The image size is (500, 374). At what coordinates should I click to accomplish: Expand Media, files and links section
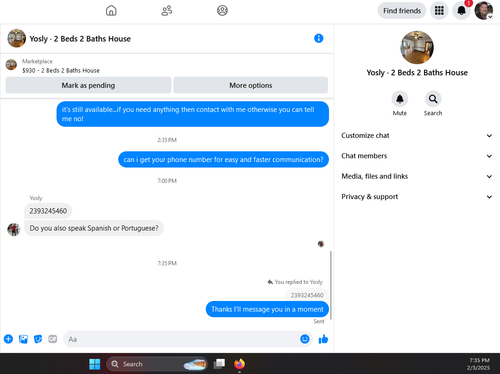[x=417, y=176]
